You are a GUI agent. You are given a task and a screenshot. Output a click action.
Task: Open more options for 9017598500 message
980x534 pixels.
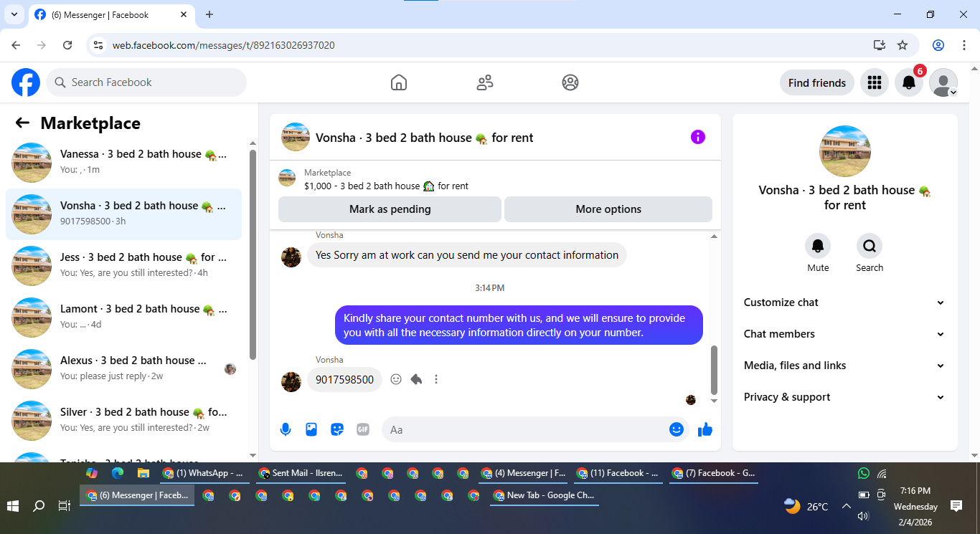436,379
